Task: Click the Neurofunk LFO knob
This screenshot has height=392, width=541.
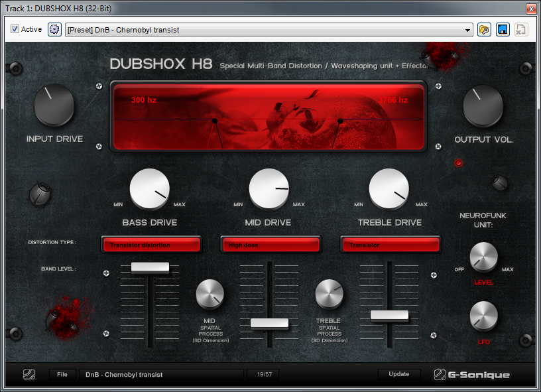Action: coord(483,316)
